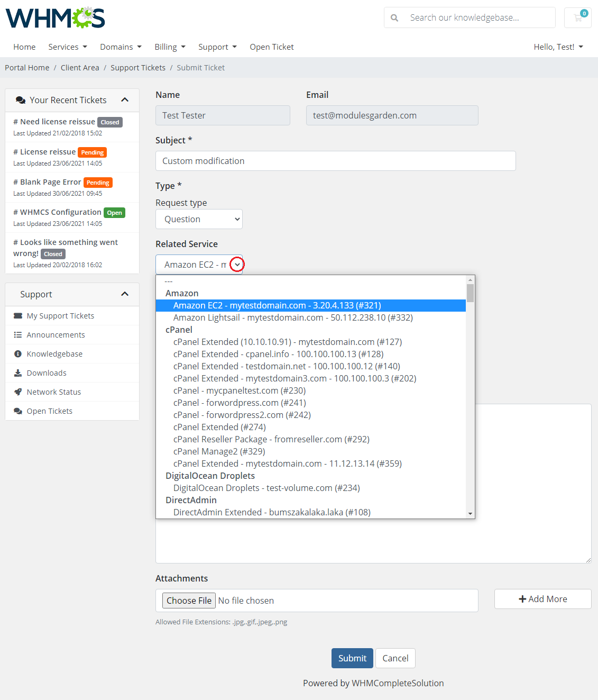Open Portal Home breadcrumb link
Image resolution: width=598 pixels, height=700 pixels.
pos(27,68)
